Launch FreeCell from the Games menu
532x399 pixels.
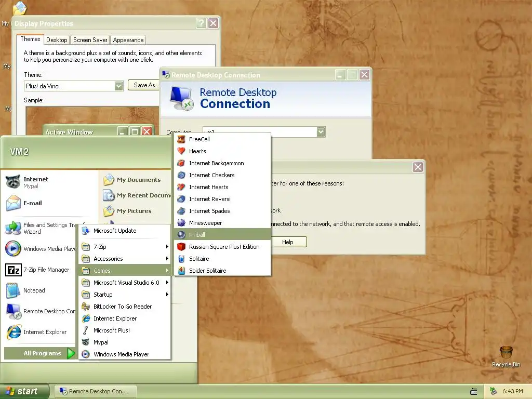click(x=222, y=139)
